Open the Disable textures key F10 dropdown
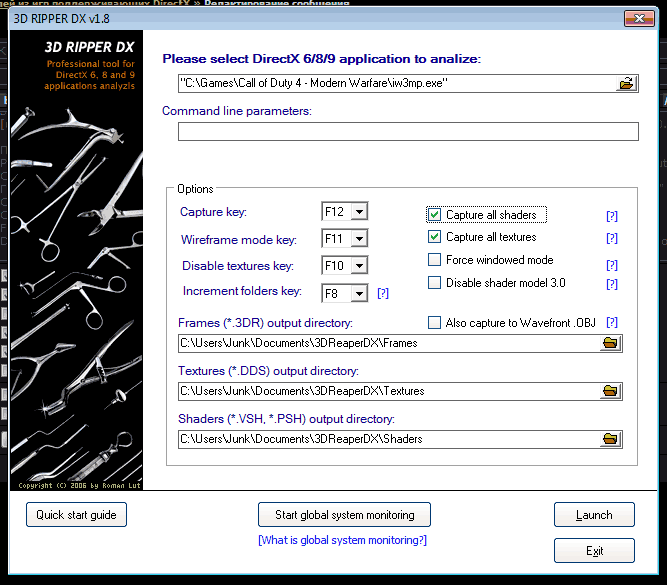The height and width of the screenshot is (585, 667). point(359,266)
